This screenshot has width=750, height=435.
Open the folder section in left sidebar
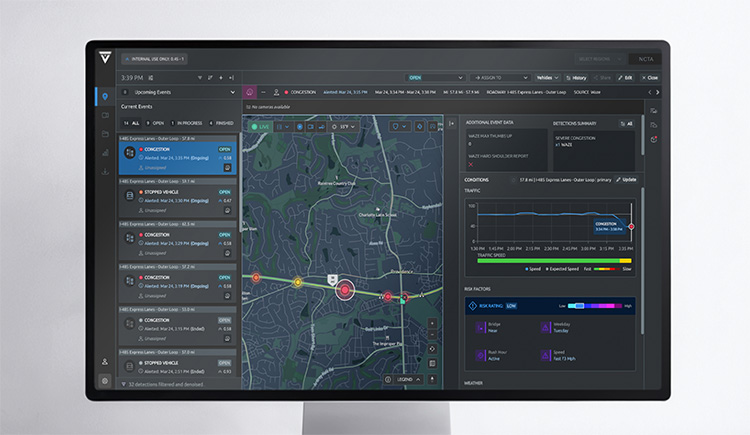tap(105, 134)
